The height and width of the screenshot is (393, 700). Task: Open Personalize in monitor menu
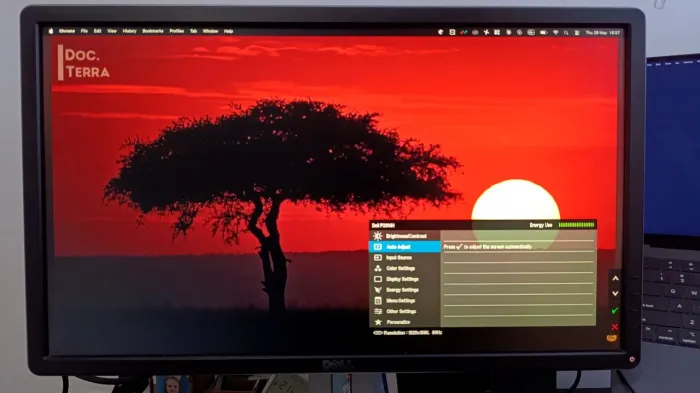coord(405,322)
